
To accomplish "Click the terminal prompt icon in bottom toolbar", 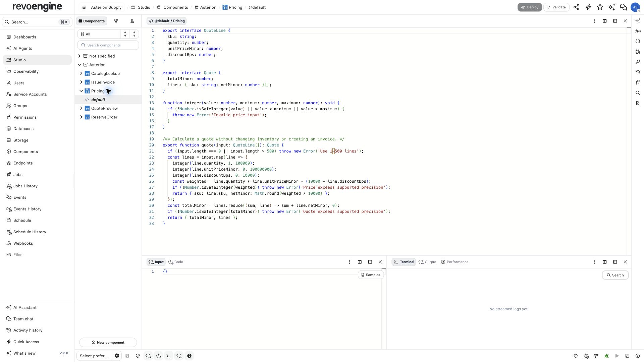I will (169, 356).
